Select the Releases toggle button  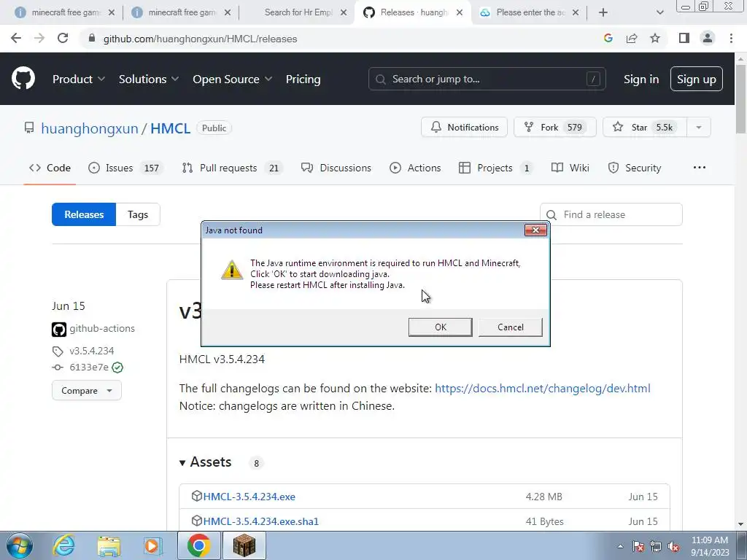click(84, 214)
